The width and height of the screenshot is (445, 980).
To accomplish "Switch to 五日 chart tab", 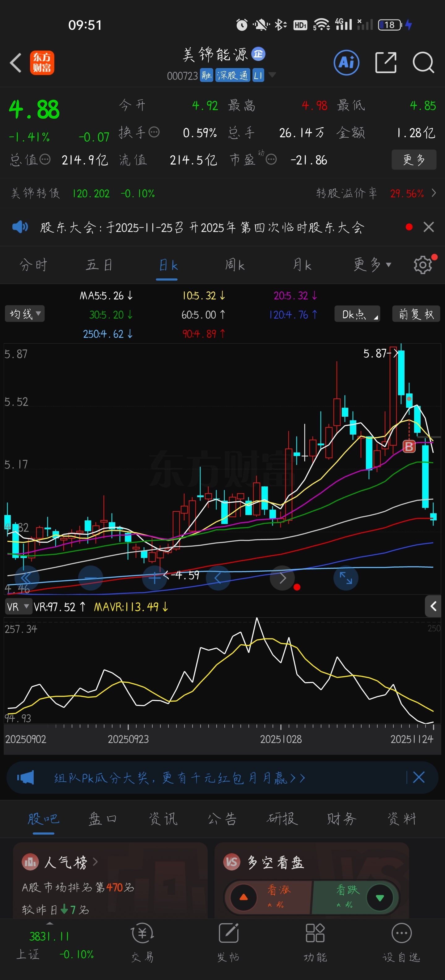I will [x=100, y=264].
